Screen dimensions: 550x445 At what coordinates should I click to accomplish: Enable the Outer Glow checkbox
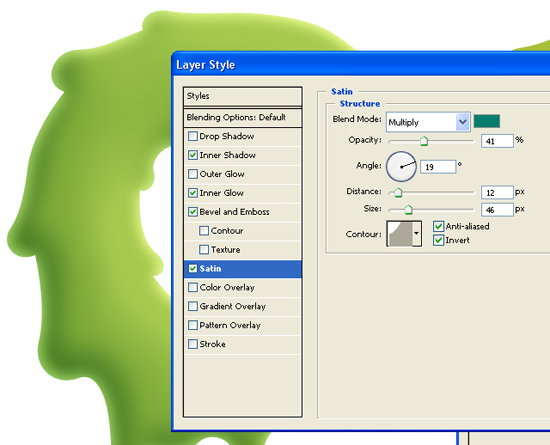click(193, 174)
